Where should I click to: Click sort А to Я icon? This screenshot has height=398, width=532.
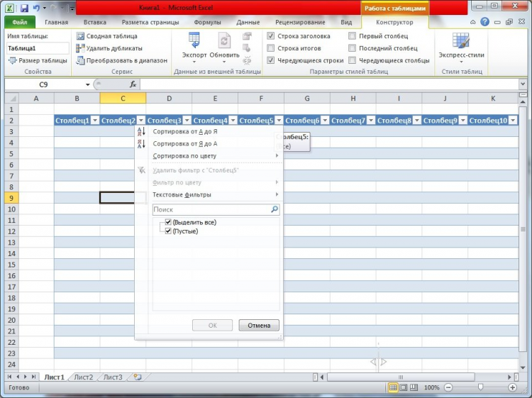coord(141,131)
